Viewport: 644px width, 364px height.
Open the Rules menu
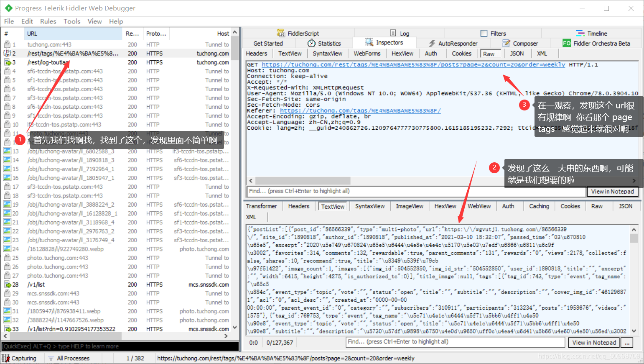coord(48,21)
